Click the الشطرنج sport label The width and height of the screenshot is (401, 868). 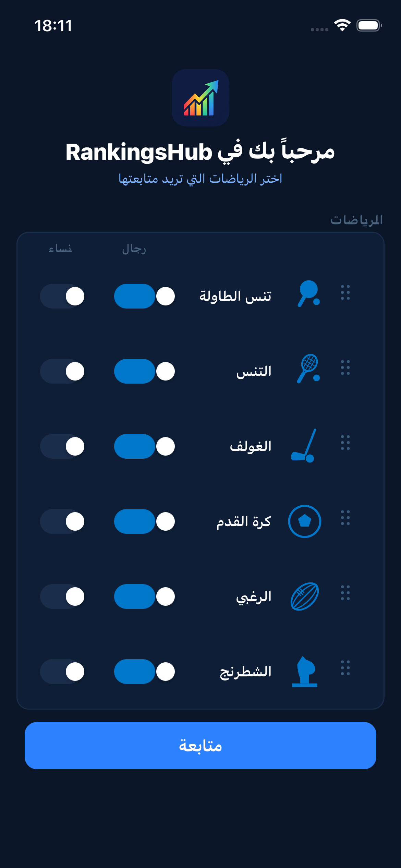(245, 672)
